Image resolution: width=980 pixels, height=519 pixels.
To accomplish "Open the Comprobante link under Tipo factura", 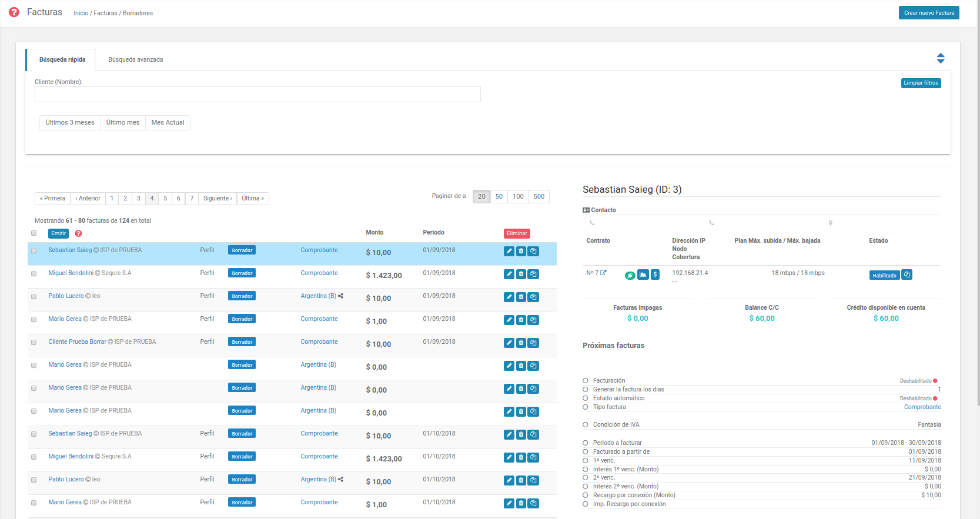I will (922, 407).
